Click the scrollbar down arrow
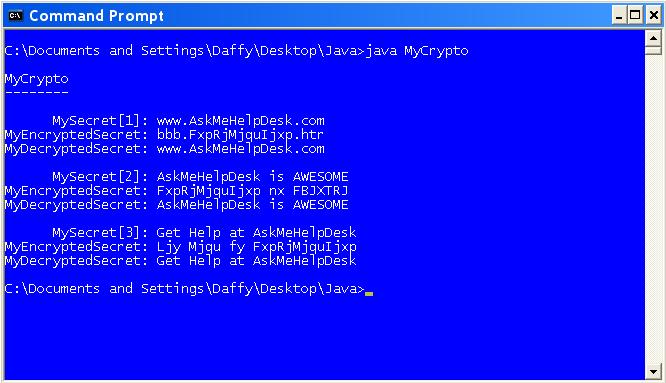This screenshot has width=666, height=383. (653, 372)
